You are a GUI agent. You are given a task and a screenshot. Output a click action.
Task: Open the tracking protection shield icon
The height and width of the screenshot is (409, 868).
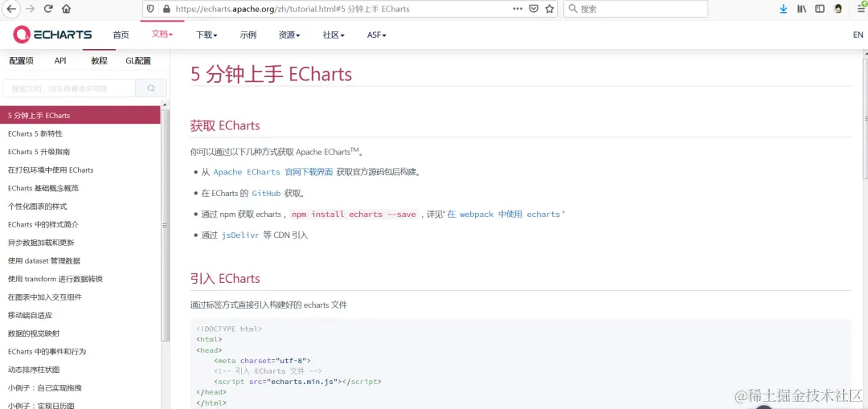click(151, 9)
